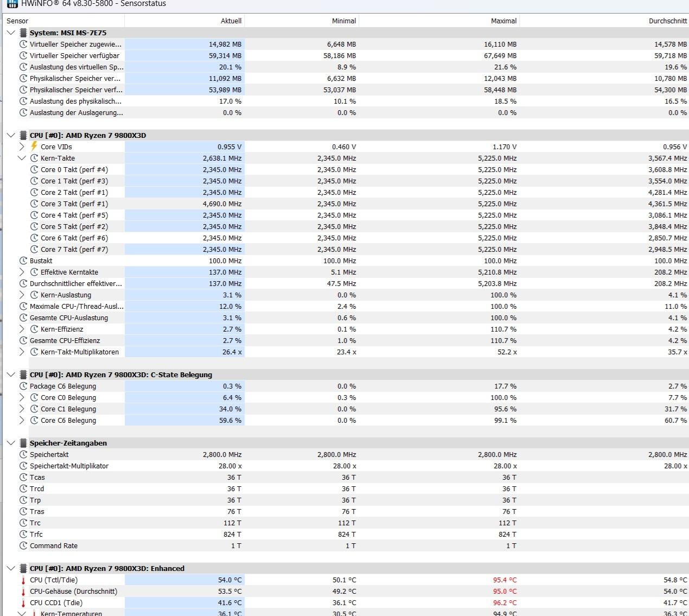Click the clock icon for Core 5 Takt
This screenshot has height=616, width=689.
pyautogui.click(x=34, y=226)
